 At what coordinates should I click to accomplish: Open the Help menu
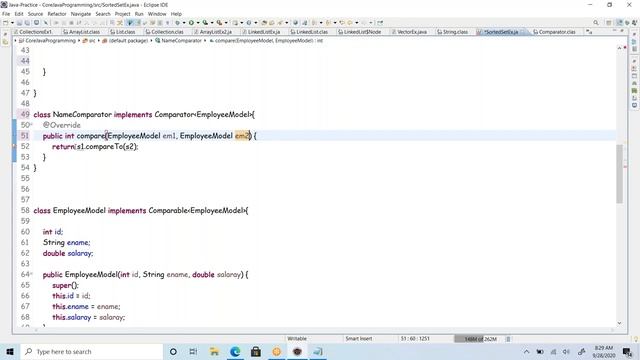(x=176, y=14)
